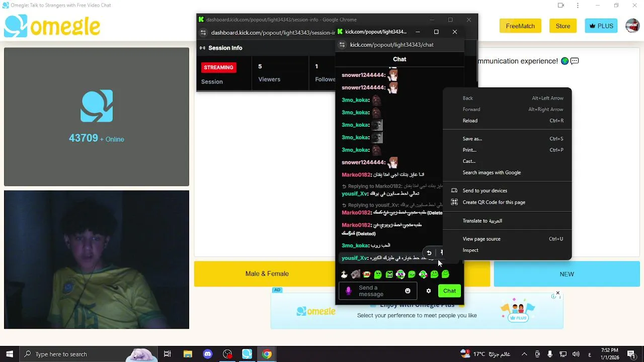This screenshot has width=644, height=362.
Task: Click the STREAMING status badge
Action: (218, 67)
